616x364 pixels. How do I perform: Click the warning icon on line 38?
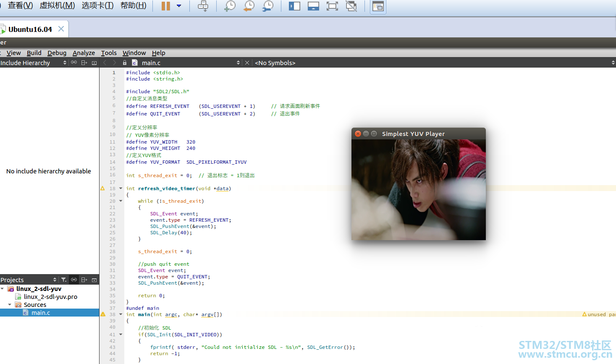tap(102, 314)
